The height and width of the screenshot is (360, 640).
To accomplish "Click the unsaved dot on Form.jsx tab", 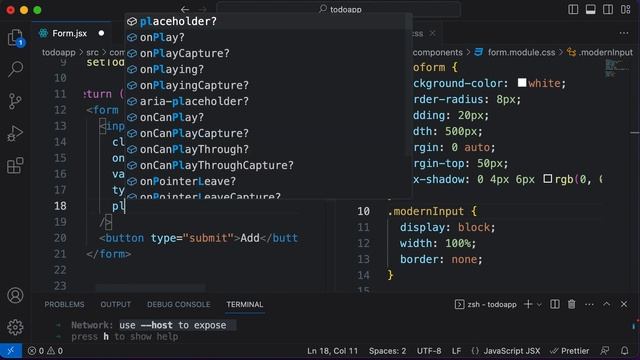I will click(101, 33).
